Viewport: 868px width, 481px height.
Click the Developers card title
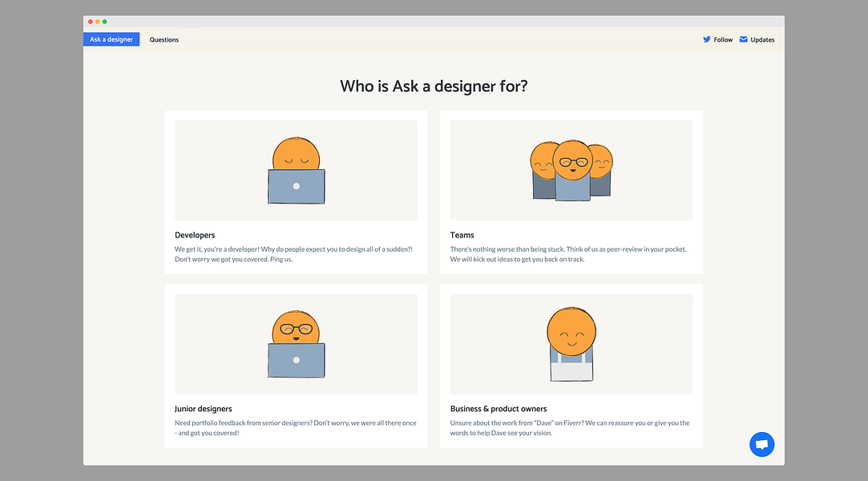click(x=195, y=235)
